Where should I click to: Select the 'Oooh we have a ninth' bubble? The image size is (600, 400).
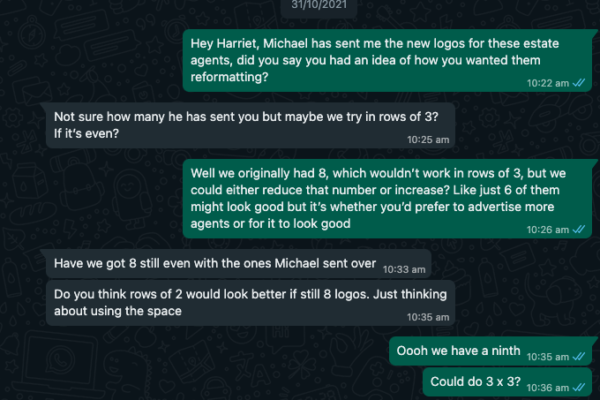[x=491, y=351]
